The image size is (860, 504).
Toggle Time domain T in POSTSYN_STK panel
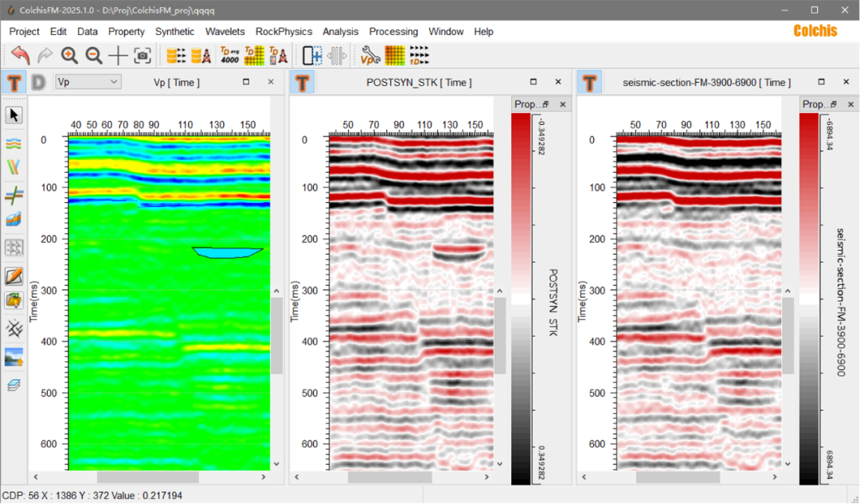point(303,82)
